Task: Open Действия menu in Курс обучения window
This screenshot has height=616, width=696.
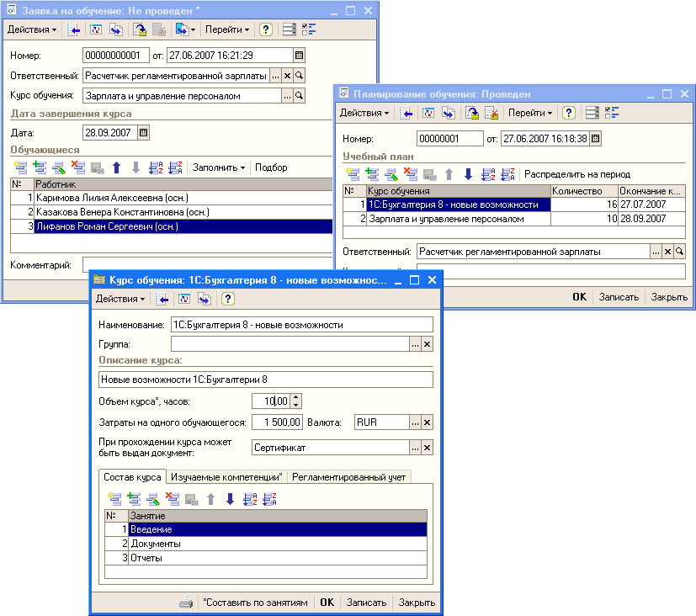Action: (x=120, y=299)
